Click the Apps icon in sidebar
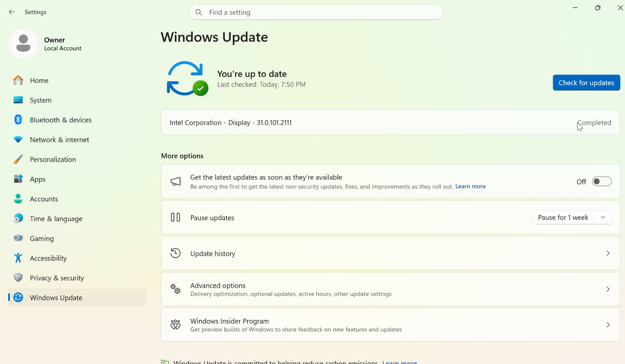This screenshot has height=364, width=625. (x=18, y=179)
